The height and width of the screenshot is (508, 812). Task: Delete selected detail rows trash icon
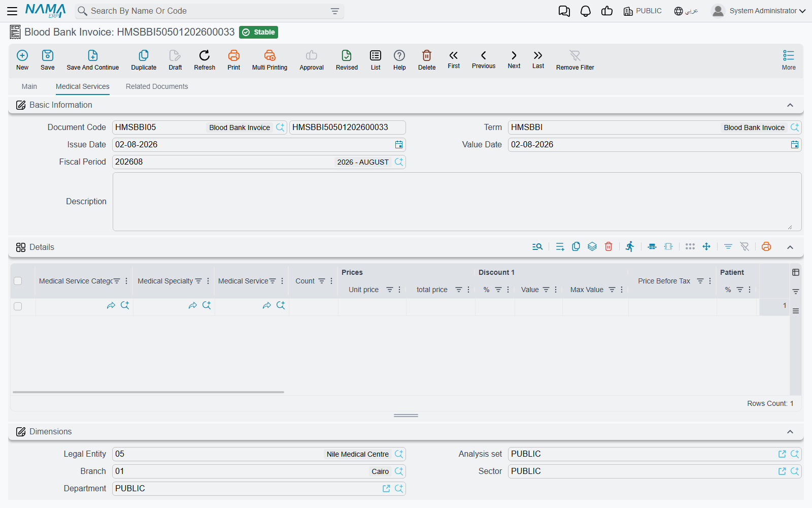pos(608,247)
